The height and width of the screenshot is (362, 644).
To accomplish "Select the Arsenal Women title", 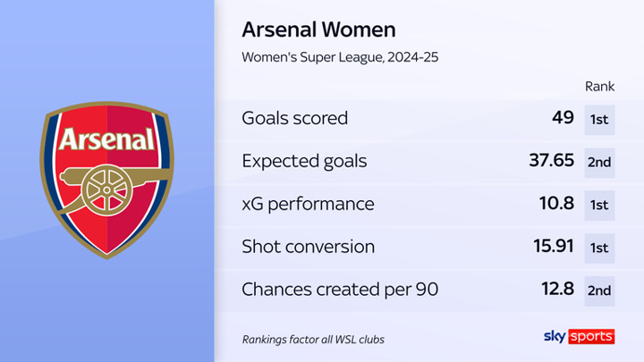I will tap(318, 30).
